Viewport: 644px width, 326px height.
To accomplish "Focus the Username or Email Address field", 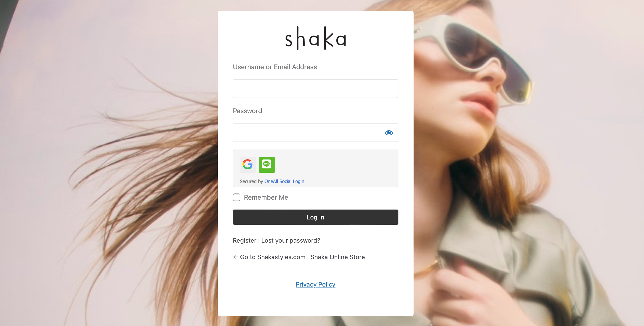I will (316, 89).
